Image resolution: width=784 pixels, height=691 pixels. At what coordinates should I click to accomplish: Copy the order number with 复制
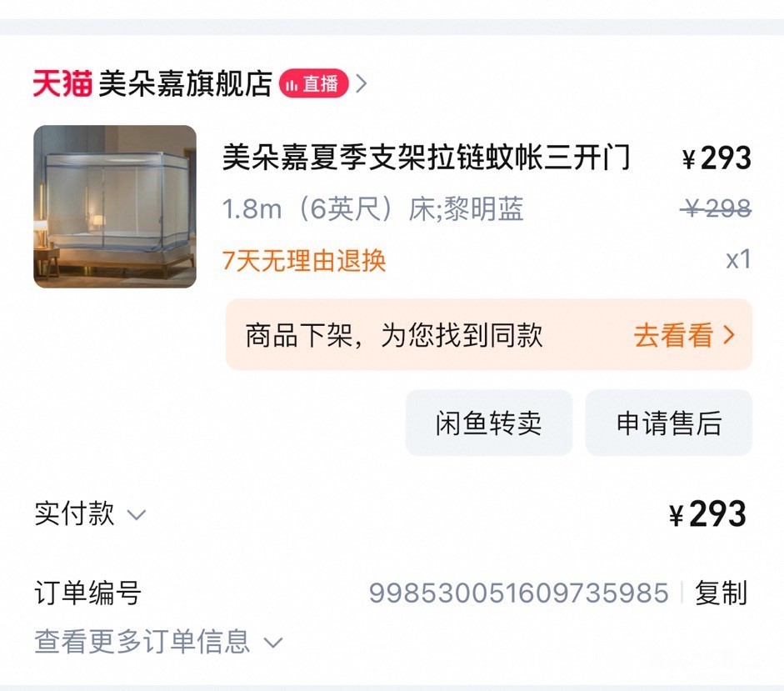721,593
